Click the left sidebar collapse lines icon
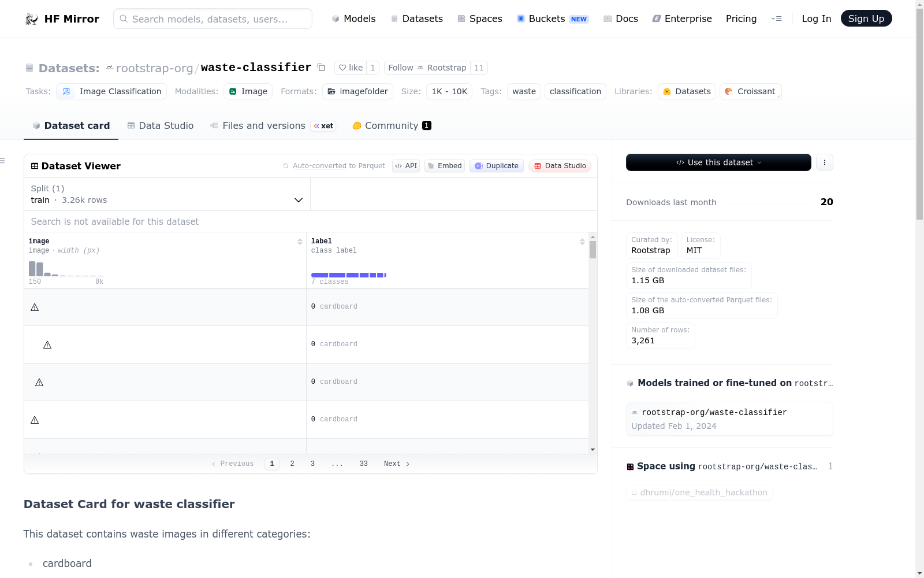This screenshot has height=578, width=924. (2, 161)
